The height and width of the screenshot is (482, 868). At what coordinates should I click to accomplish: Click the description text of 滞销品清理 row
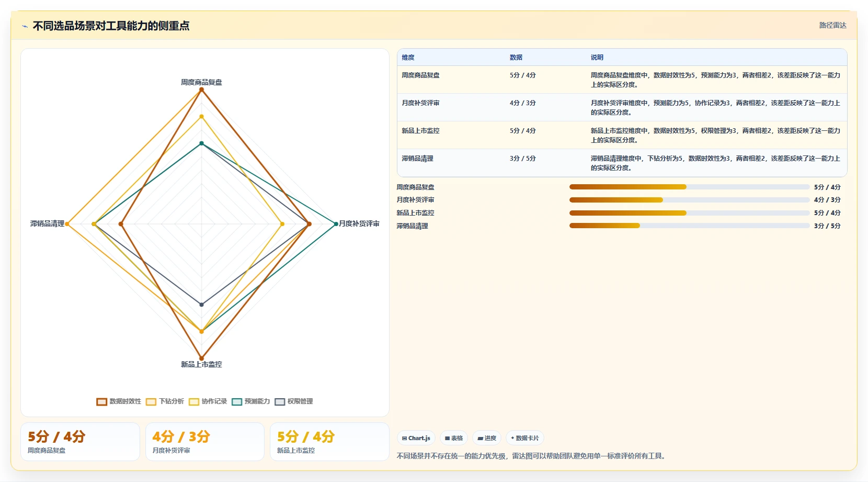(715, 163)
